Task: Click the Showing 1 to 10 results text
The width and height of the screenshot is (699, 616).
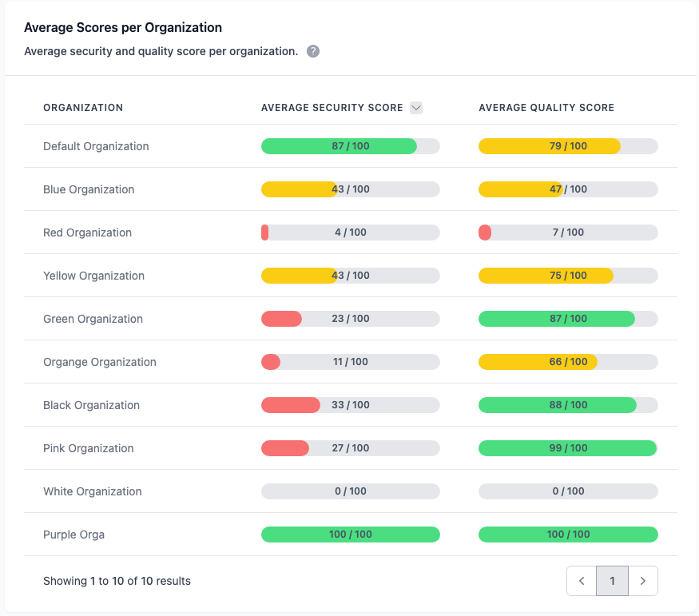Action: [x=117, y=581]
